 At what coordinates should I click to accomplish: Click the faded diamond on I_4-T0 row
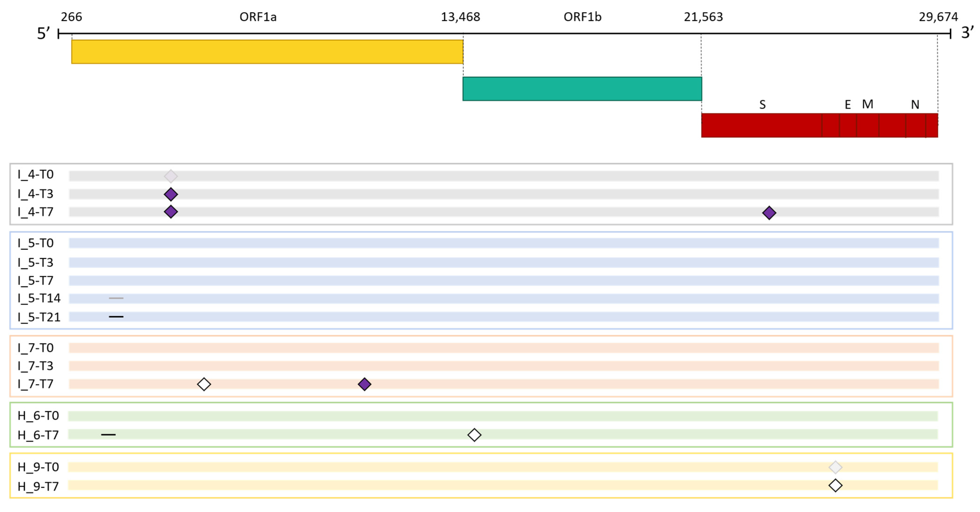point(171,176)
